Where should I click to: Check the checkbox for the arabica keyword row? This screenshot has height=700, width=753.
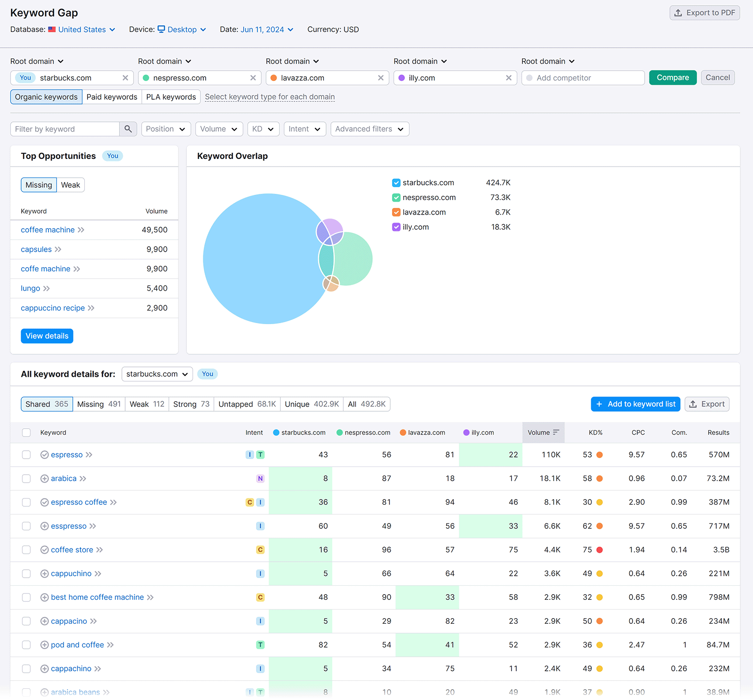(26, 478)
